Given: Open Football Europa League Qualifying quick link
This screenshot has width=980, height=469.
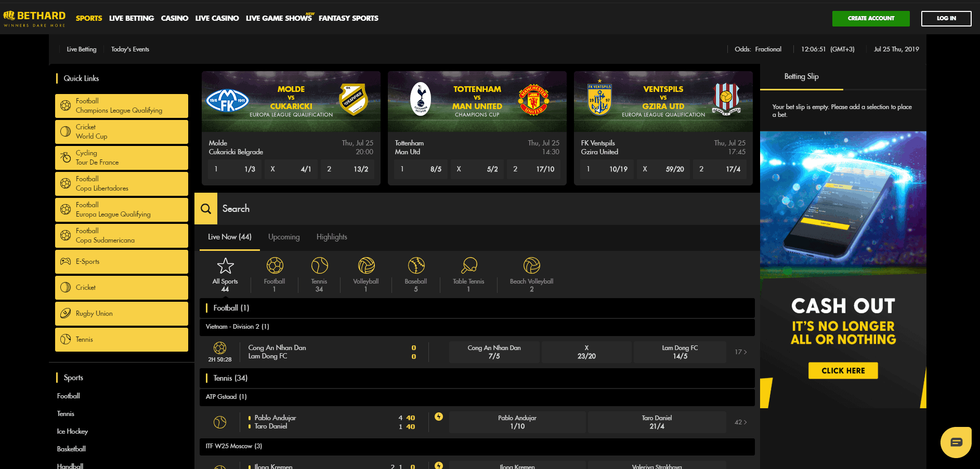Looking at the screenshot, I should pyautogui.click(x=122, y=209).
